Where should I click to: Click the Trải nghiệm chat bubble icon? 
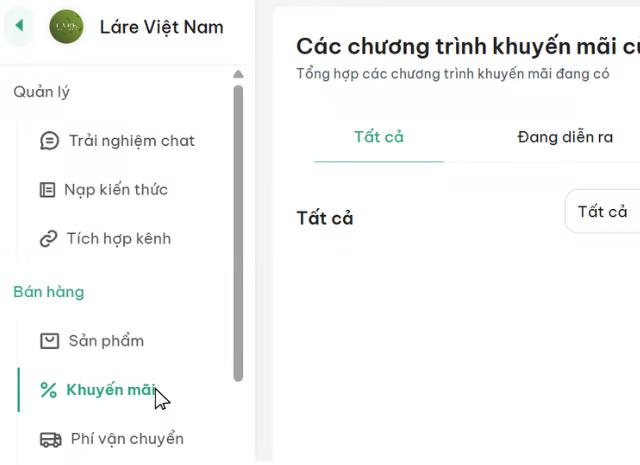tap(49, 141)
